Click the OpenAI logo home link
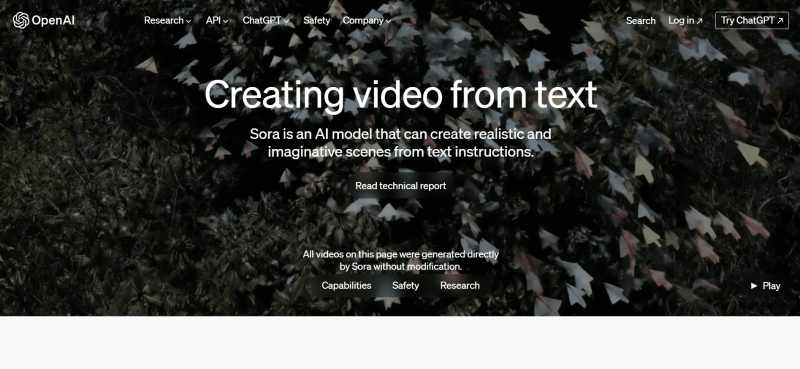Viewport: 800px width, 369px height. (44, 20)
